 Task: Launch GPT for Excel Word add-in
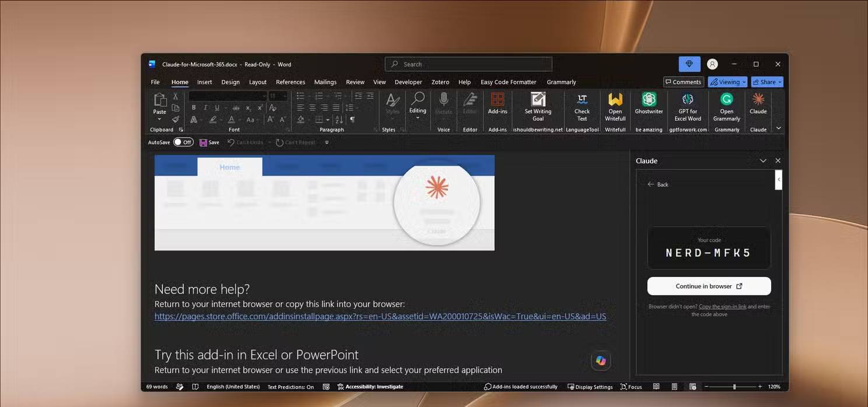click(x=688, y=107)
